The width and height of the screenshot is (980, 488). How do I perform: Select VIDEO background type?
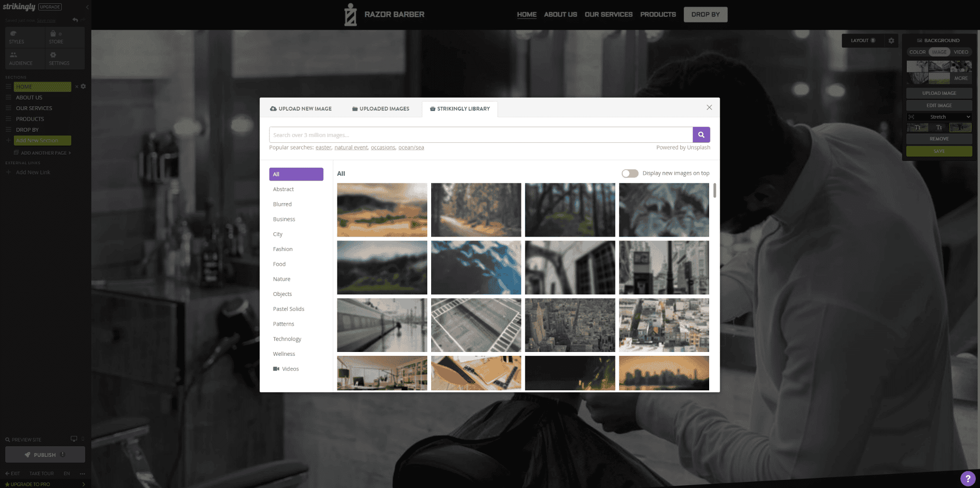(961, 52)
